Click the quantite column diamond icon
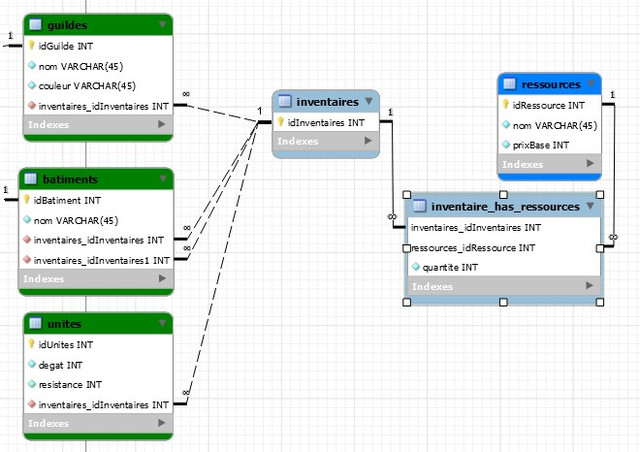Screen dimensions: 640x452 pyautogui.click(x=416, y=267)
